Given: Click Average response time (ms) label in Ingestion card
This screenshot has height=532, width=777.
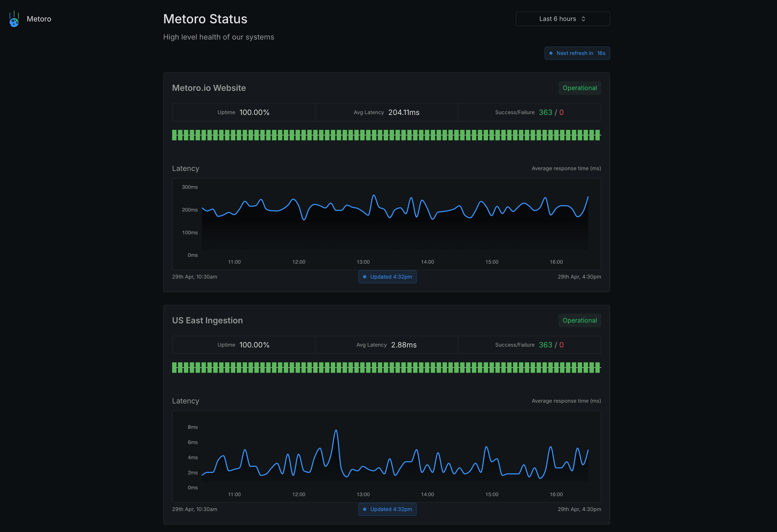Looking at the screenshot, I should pos(566,401).
